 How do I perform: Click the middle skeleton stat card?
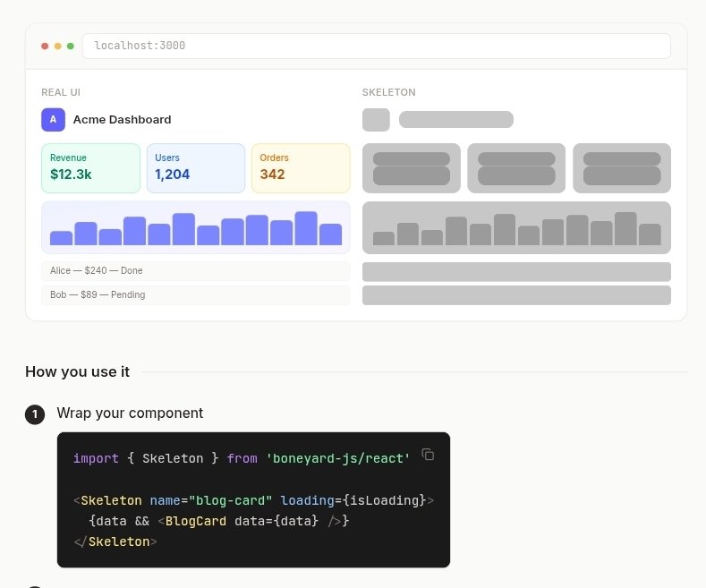516,168
